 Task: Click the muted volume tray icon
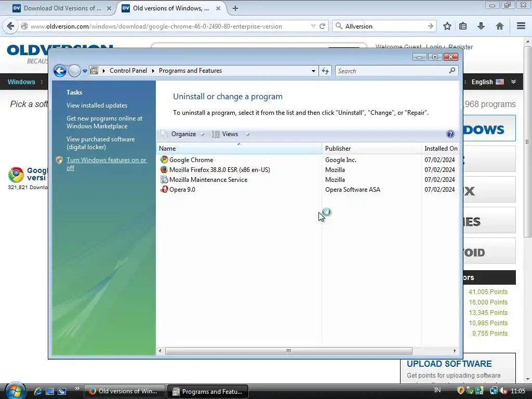point(503,391)
